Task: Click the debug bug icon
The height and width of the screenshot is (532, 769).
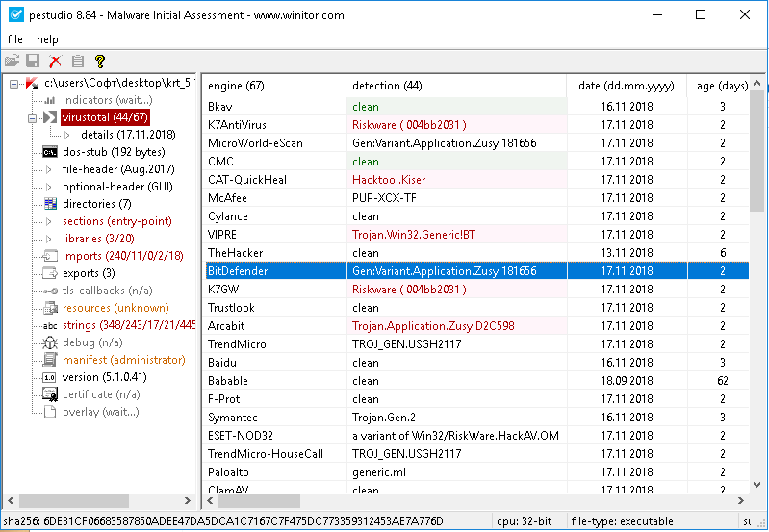Action: coord(50,342)
